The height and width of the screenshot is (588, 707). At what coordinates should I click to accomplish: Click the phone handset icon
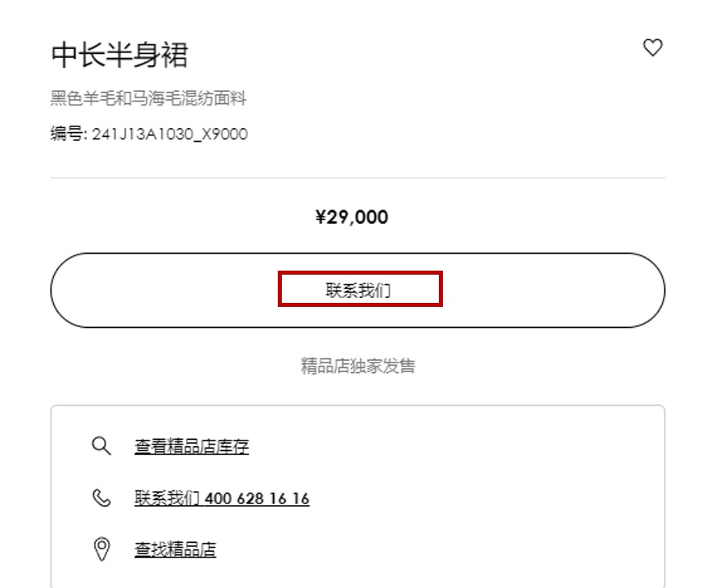101,499
